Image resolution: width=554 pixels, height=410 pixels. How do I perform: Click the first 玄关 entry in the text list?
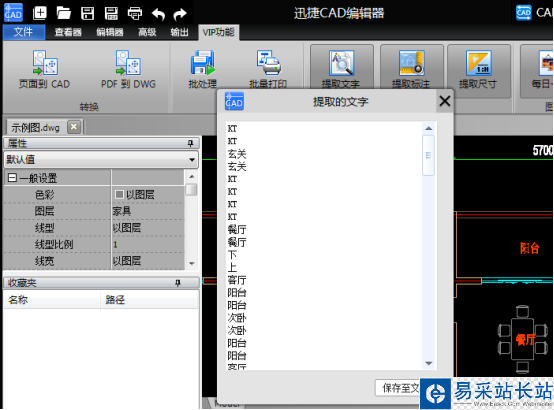pyautogui.click(x=237, y=154)
